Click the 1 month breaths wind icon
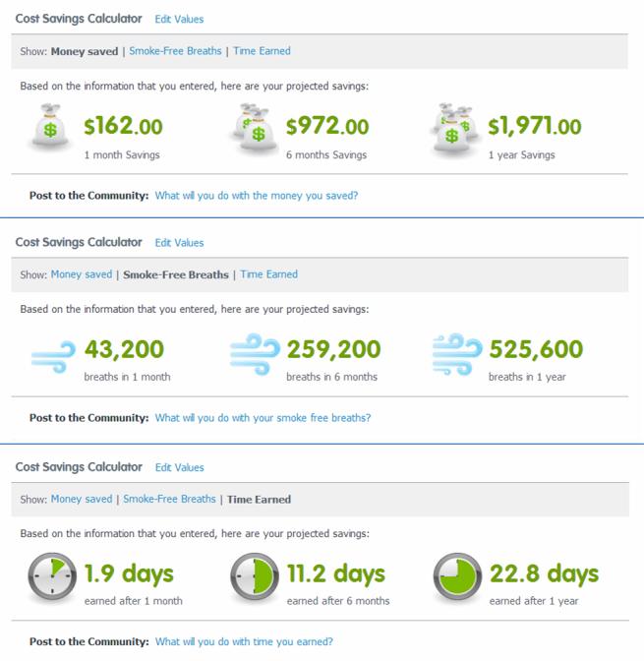This screenshot has height=661, width=644. coord(53,355)
